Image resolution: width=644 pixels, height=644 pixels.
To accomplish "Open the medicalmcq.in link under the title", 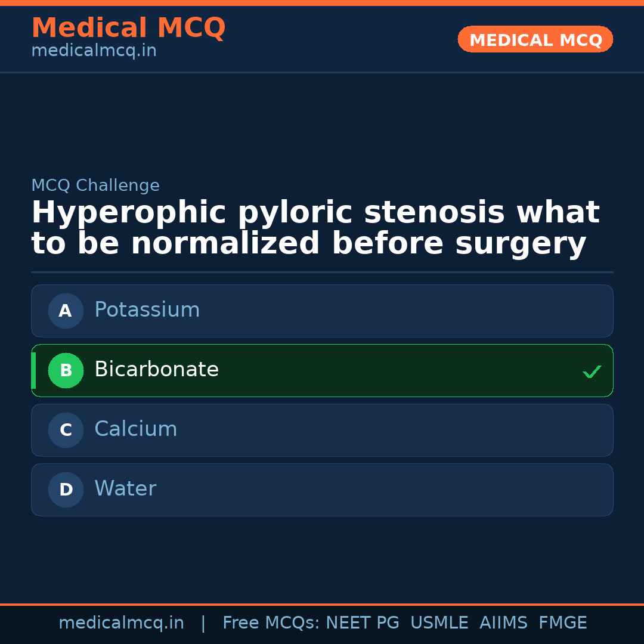I will click(x=94, y=51).
